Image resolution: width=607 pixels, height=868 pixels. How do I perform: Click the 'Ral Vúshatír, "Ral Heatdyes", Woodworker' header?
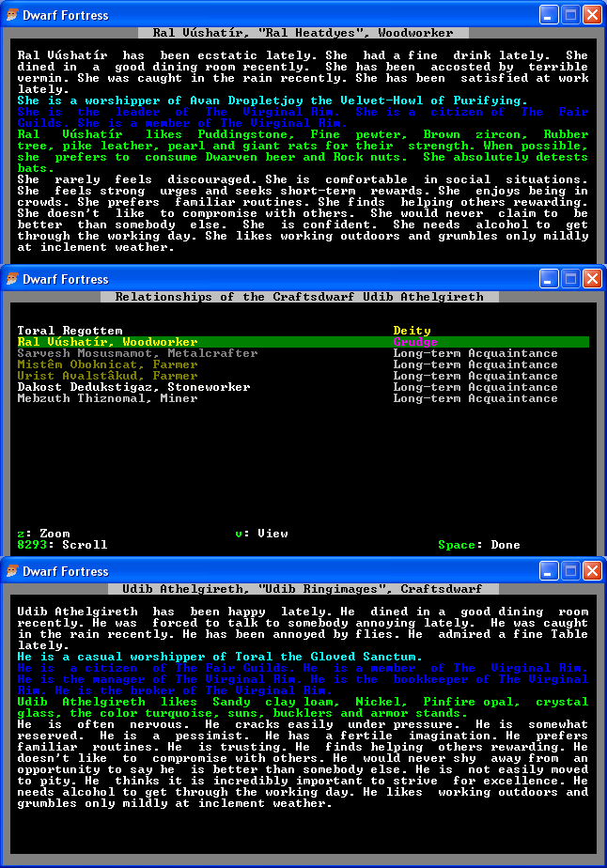[303, 33]
